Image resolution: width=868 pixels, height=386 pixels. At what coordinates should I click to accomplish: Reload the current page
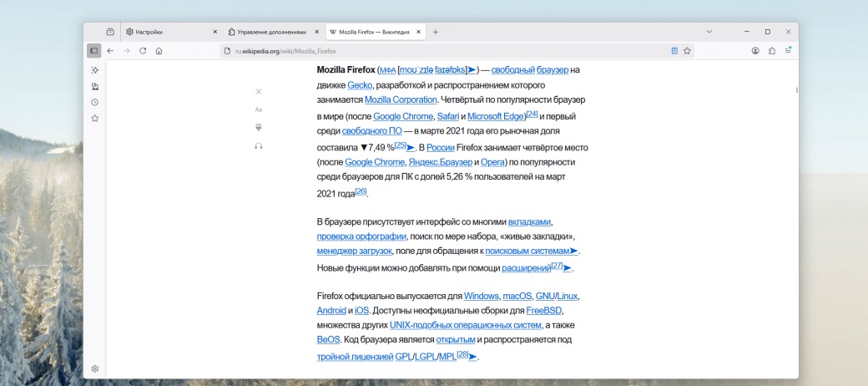coord(143,51)
